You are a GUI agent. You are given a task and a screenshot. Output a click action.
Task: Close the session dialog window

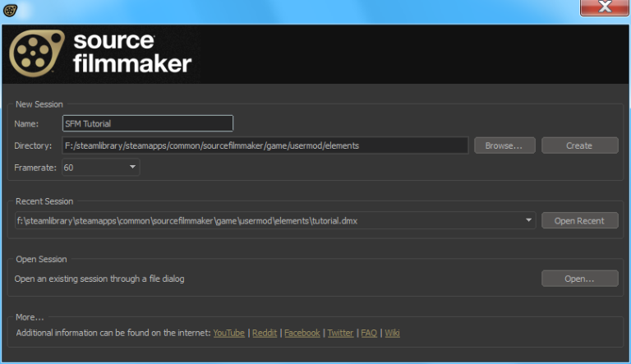604,8
